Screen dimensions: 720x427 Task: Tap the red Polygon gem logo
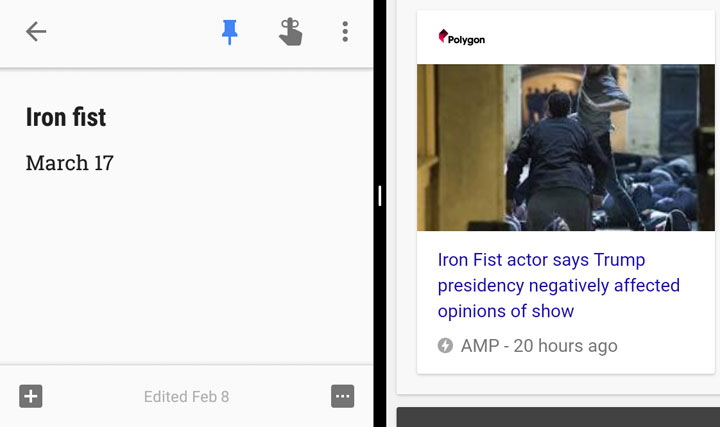[x=443, y=36]
